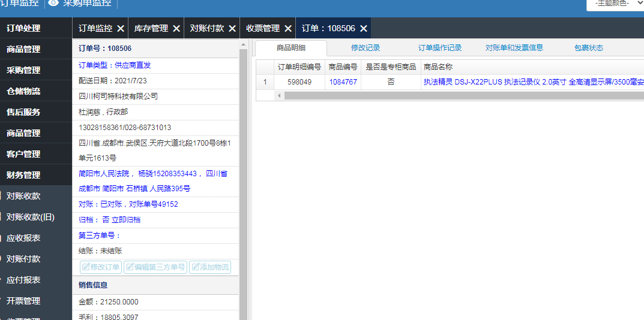This screenshot has height=320, width=644.
Task: Click 订单类型：供应商直发 text
Action: point(115,66)
